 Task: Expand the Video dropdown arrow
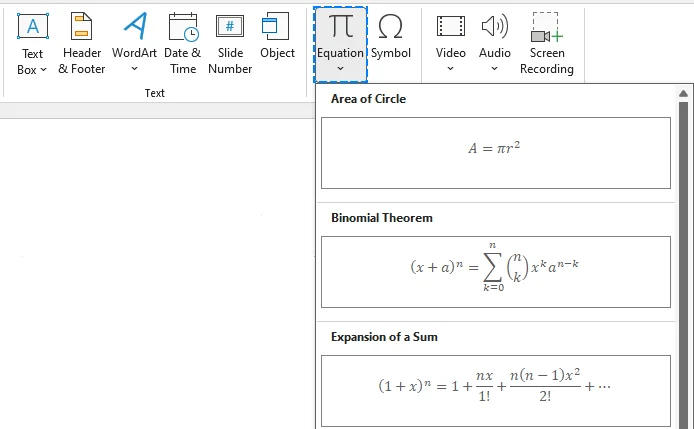(x=451, y=69)
